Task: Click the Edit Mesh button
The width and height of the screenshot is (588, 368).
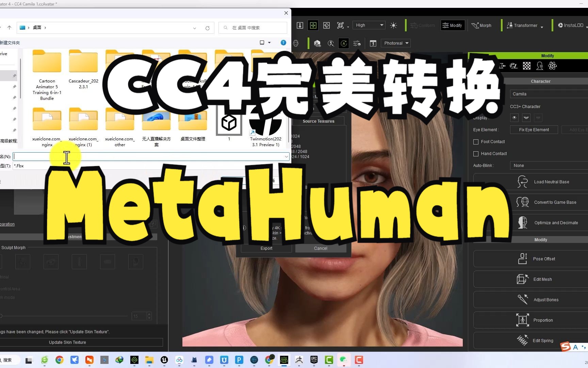Action: (x=530, y=279)
